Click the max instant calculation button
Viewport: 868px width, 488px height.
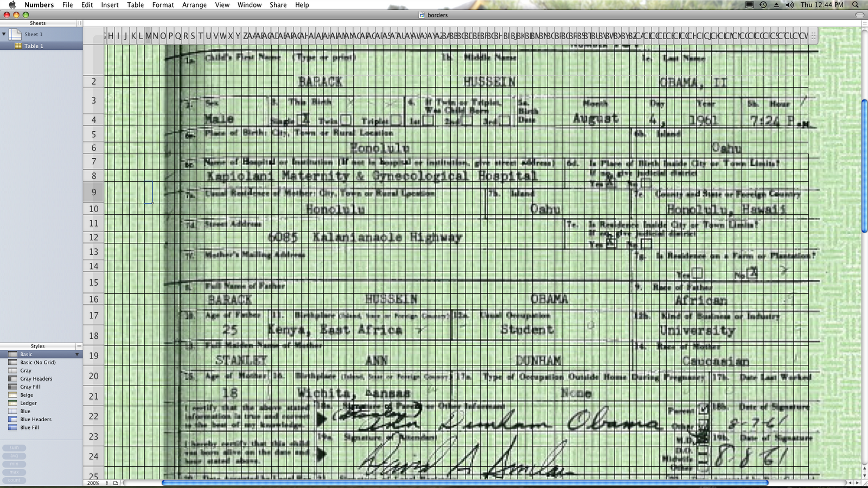pyautogui.click(x=14, y=472)
